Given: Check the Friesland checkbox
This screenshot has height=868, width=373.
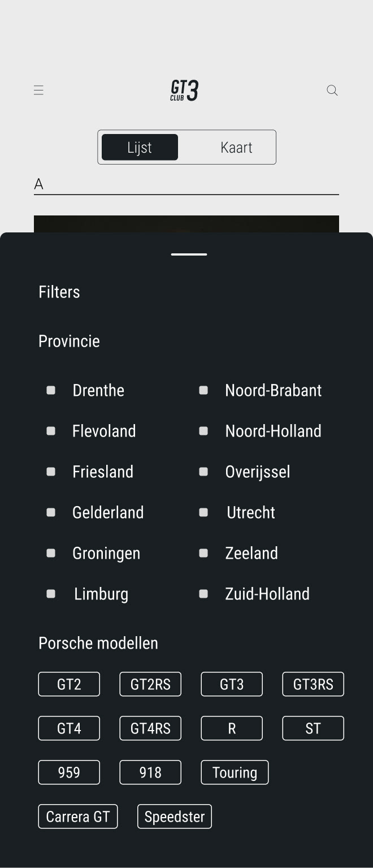Looking at the screenshot, I should pos(51,472).
